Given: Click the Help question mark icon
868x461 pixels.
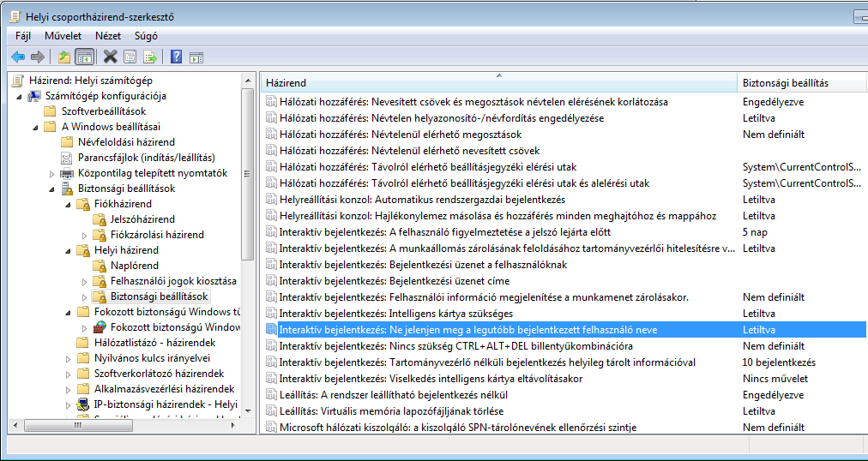Looking at the screenshot, I should click(x=177, y=57).
